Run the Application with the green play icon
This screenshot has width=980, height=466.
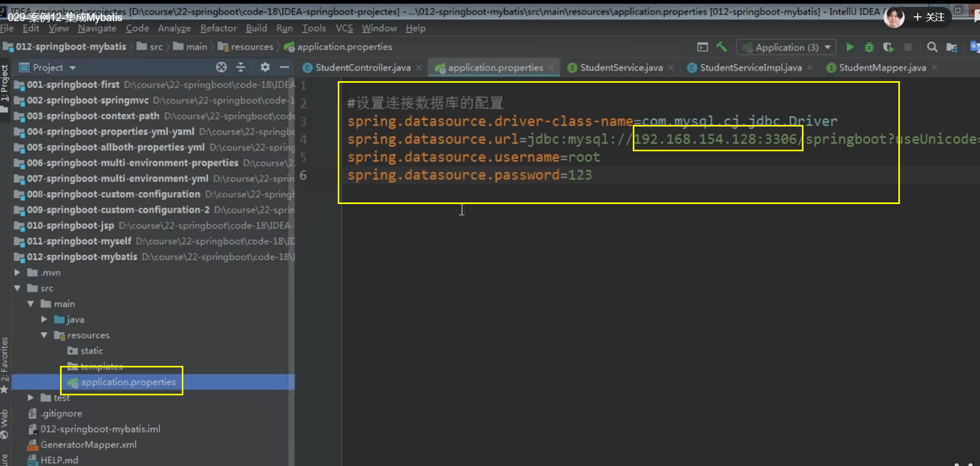coord(850,47)
